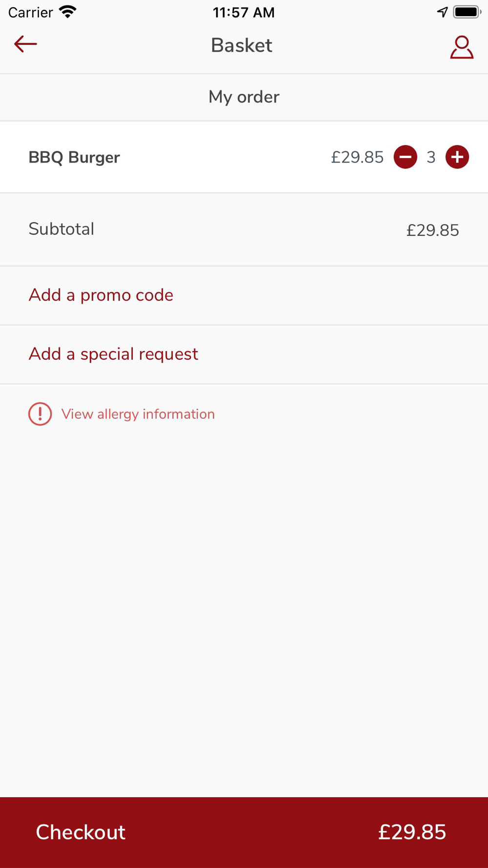Viewport: 488px width, 868px height.
Task: Go back using the arrow icon
Action: pyautogui.click(x=25, y=44)
